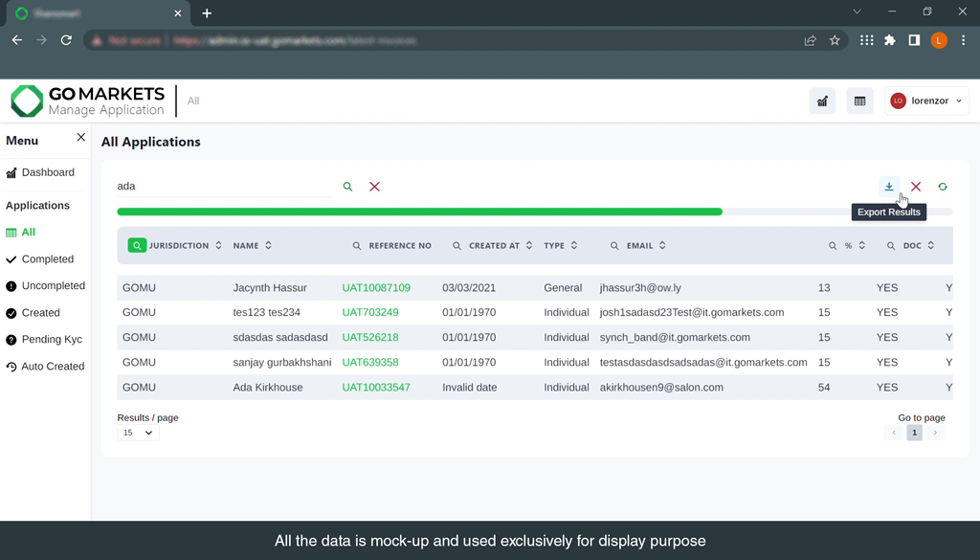The height and width of the screenshot is (560, 980).
Task: Open browser extensions puzzle icon
Action: (x=890, y=40)
